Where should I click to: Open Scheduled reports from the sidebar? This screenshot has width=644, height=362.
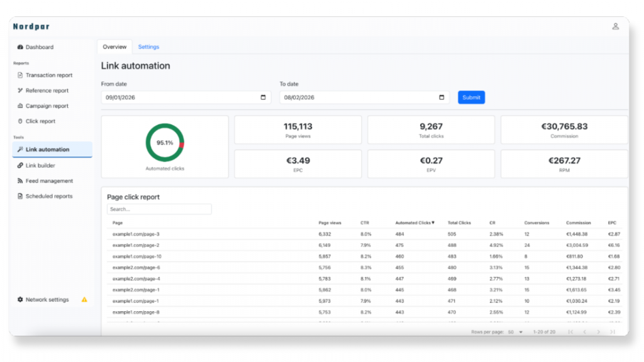click(x=48, y=196)
